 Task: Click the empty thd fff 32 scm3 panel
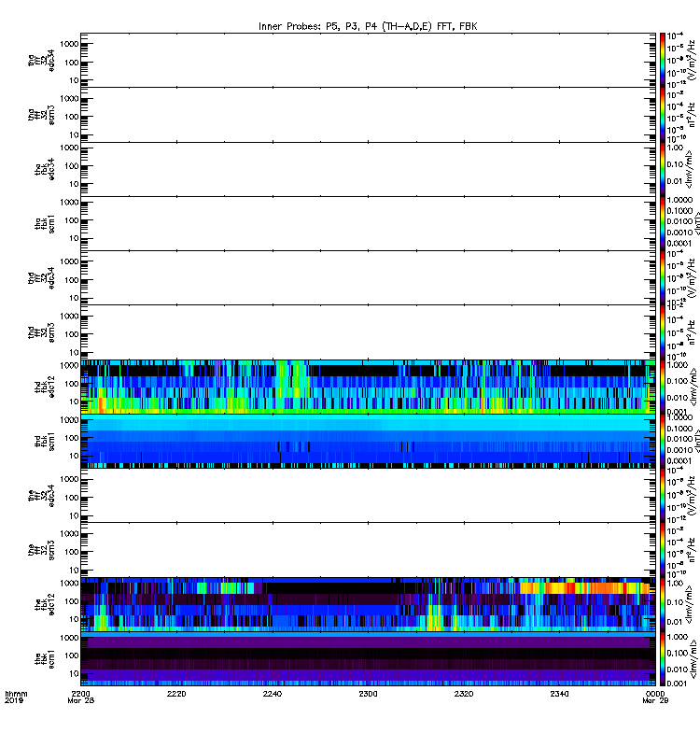tap(368, 332)
